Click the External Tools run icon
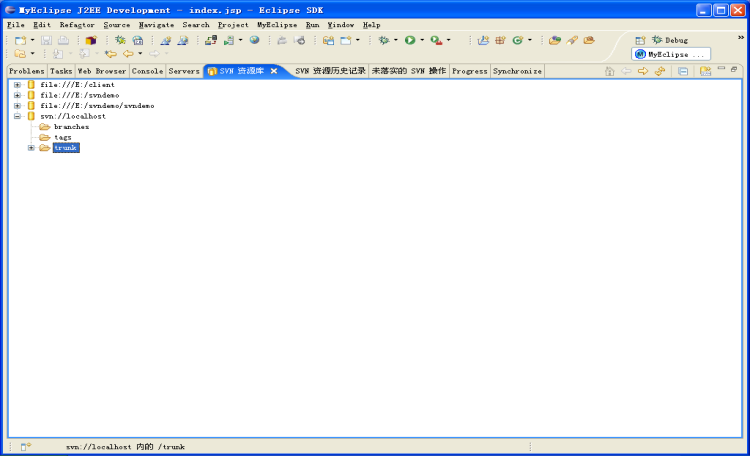Image resolution: width=750 pixels, height=456 pixels. [436, 41]
